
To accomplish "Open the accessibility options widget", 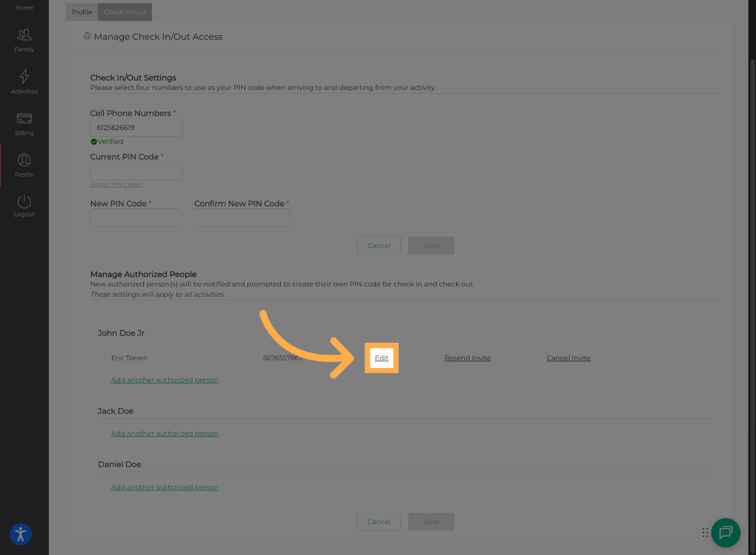I will pos(21,534).
